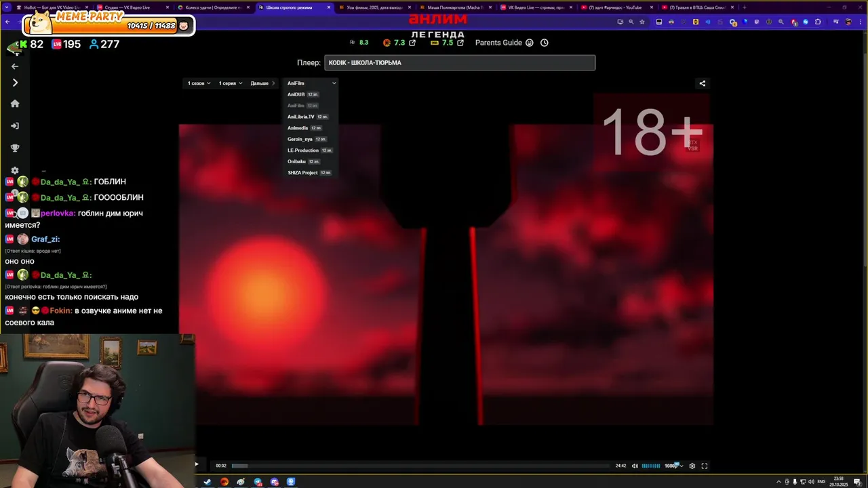Switch to the Усы фильм, 2005 tab
This screenshot has height=488, width=868.
pos(374,7)
